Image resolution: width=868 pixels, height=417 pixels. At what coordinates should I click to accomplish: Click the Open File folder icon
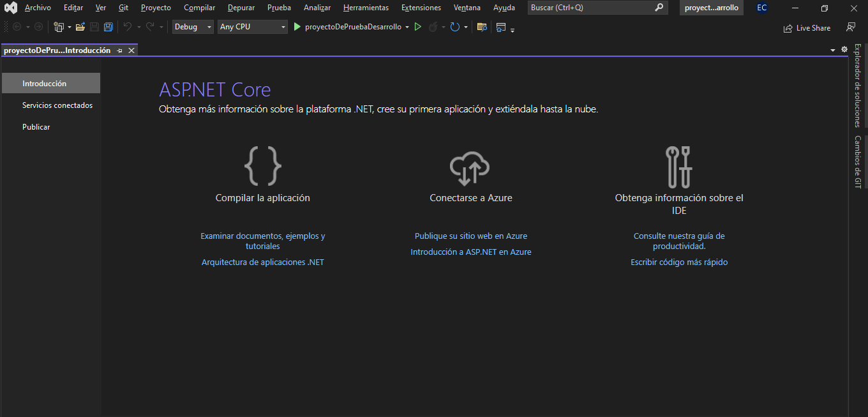[x=80, y=27]
